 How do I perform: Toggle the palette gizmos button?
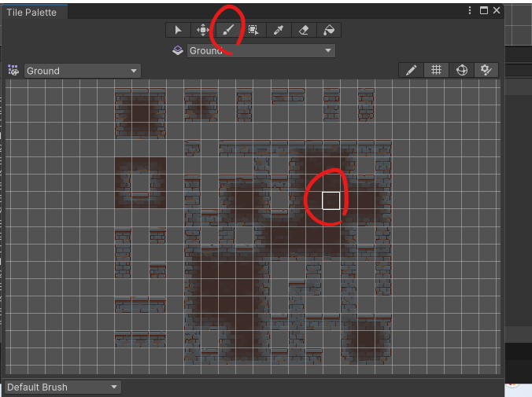(x=461, y=70)
